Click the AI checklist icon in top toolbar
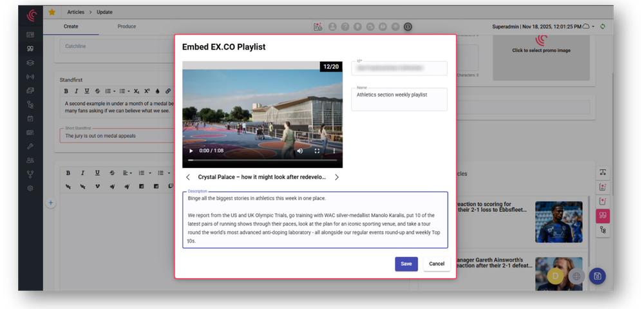Screen dimensions: 644x309 click(317, 26)
